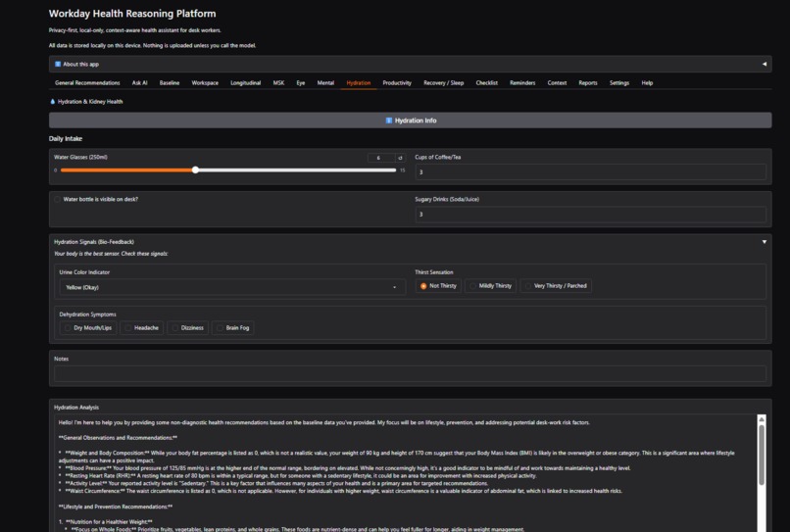Check the Headache symptom
The image size is (790, 532).
coord(141,328)
